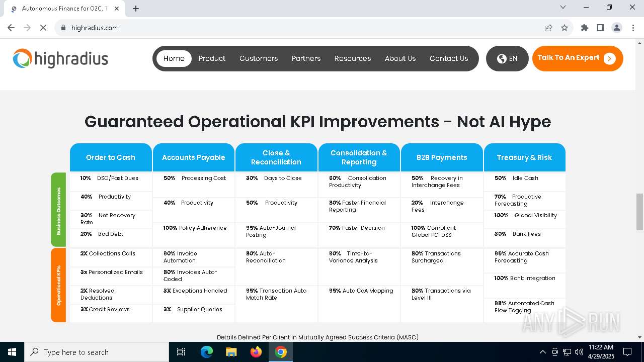Click the site info lock icon
The height and width of the screenshot is (362, 644).
[63, 28]
